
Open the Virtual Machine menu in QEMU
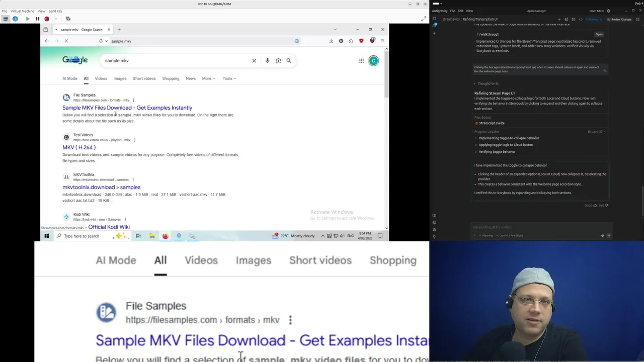point(22,11)
